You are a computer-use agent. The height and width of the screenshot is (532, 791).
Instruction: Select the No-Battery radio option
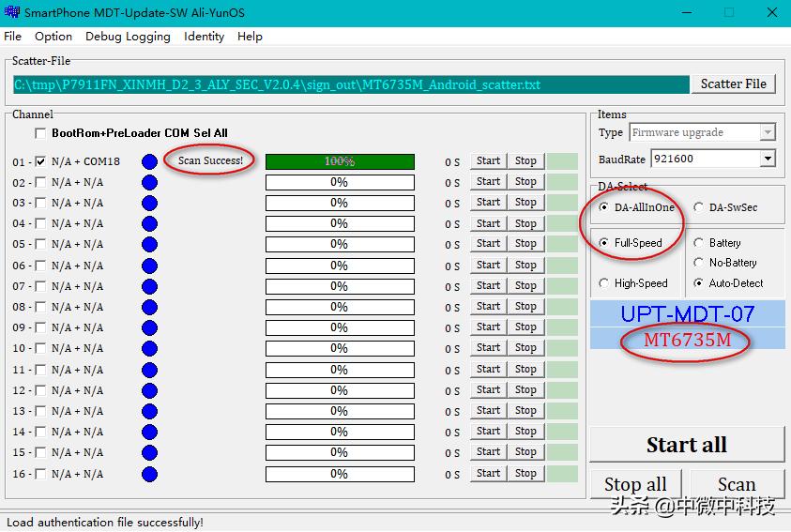[x=698, y=262]
